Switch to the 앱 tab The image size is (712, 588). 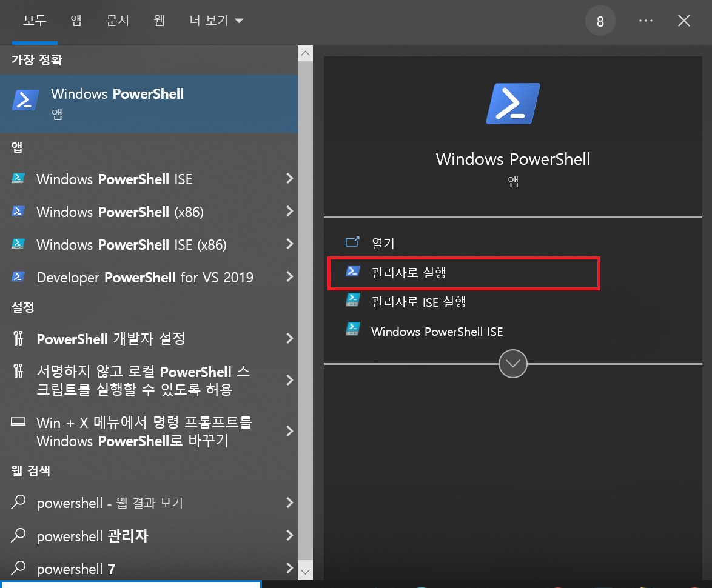tap(76, 21)
